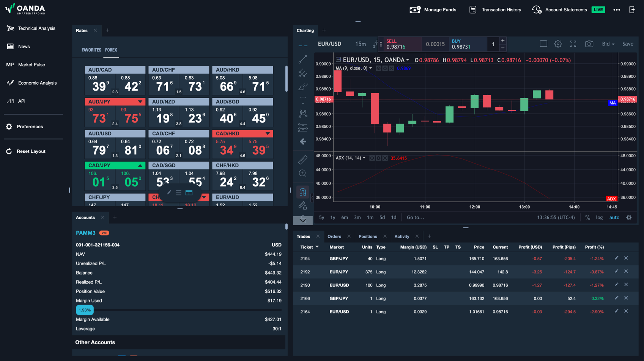644x361 pixels.
Task: Expand the MA indicator settings dropdown
Action: (371, 68)
